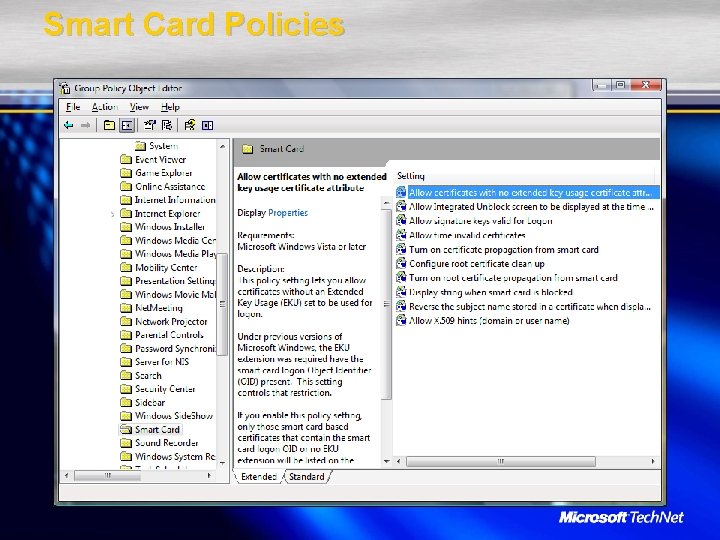Click the description pane vertical scrollbar thumb

tap(387, 304)
